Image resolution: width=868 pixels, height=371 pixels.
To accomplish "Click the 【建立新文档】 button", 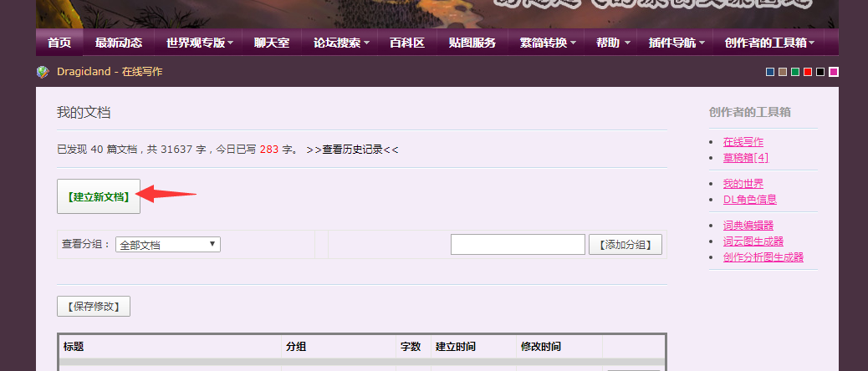I will coord(99,196).
